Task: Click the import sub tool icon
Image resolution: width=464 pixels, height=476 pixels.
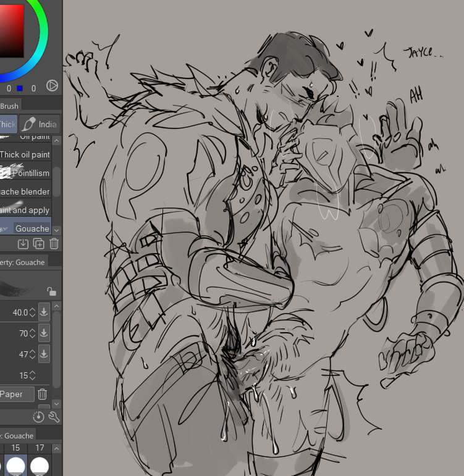Action: point(23,244)
